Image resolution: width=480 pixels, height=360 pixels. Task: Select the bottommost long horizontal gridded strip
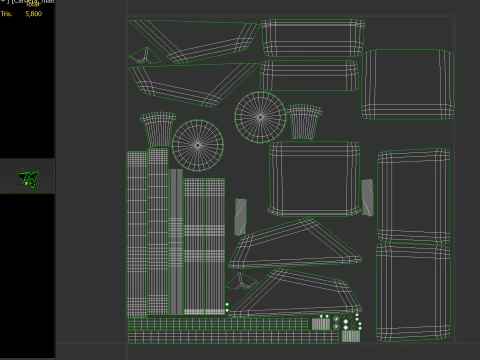(233, 337)
